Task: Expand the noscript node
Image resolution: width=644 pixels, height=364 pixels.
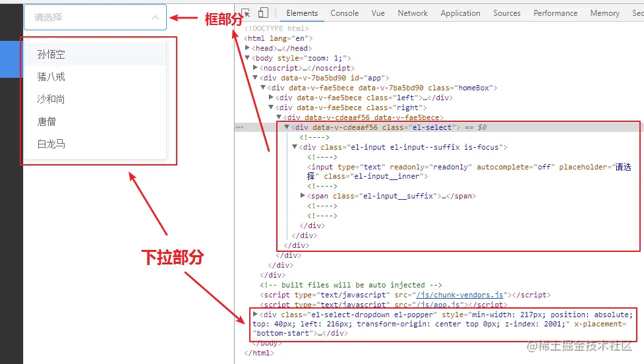Action: tap(255, 67)
